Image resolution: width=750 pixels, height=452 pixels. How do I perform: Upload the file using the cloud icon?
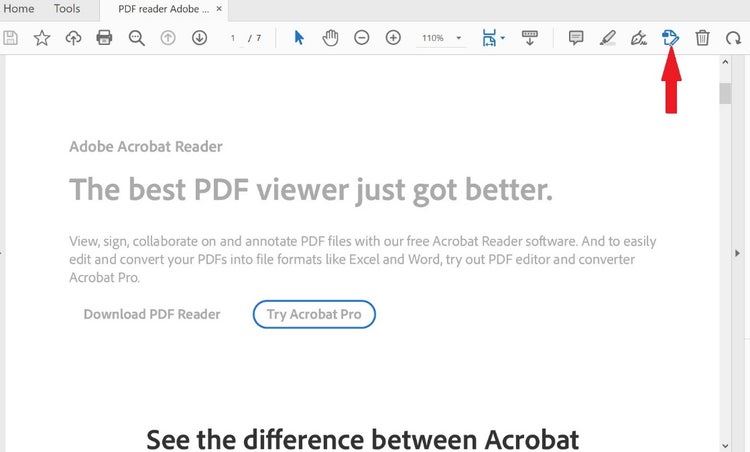[x=73, y=38]
